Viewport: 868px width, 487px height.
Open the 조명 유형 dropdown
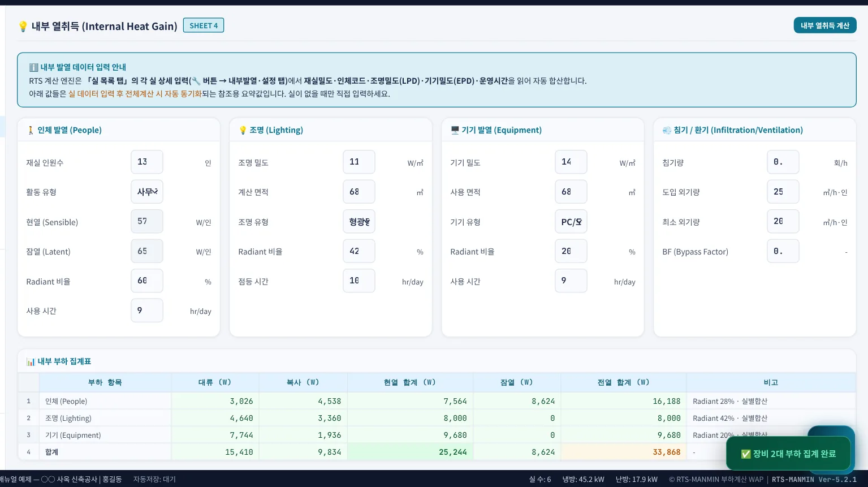(x=359, y=222)
